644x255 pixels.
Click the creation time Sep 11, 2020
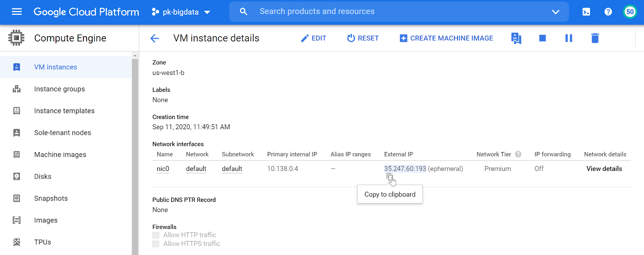pyautogui.click(x=191, y=127)
